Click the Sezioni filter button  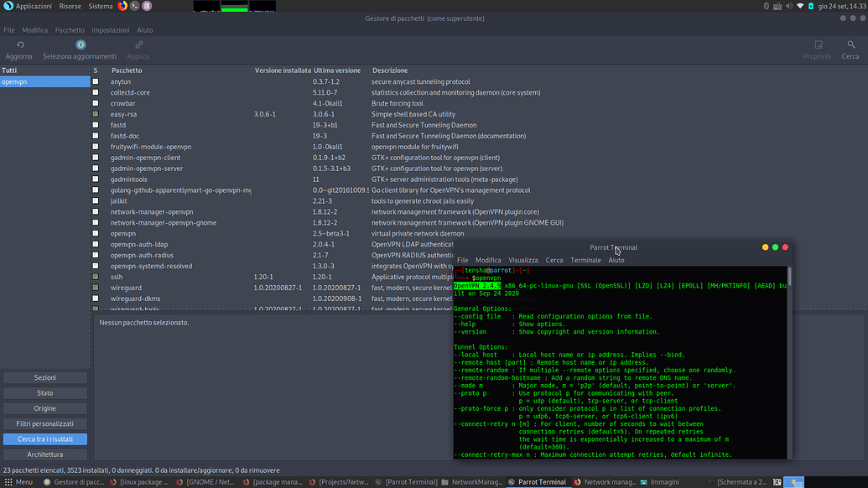coord(44,377)
